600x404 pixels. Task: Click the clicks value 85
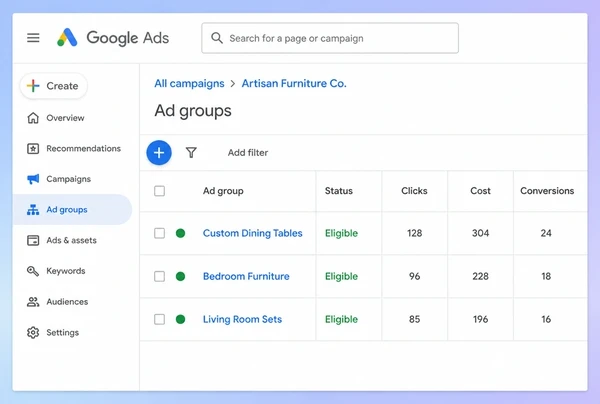(x=414, y=319)
